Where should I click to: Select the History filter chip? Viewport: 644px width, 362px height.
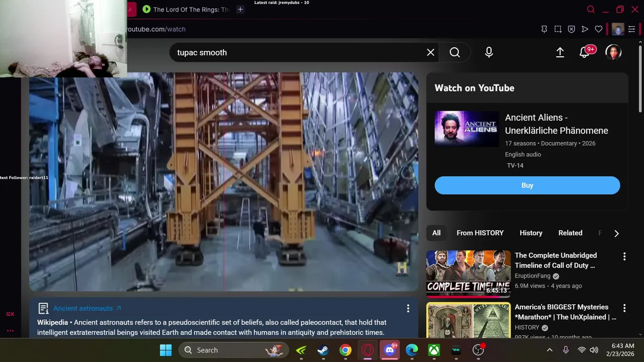click(x=531, y=233)
